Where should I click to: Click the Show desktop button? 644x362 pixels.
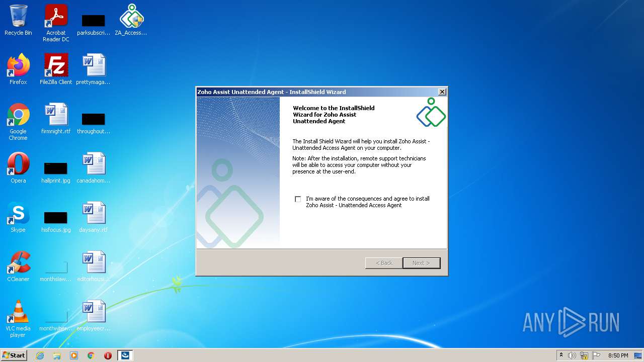pos(638,355)
